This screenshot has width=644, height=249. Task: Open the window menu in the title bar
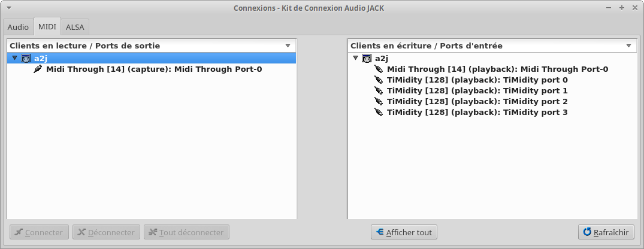point(7,8)
